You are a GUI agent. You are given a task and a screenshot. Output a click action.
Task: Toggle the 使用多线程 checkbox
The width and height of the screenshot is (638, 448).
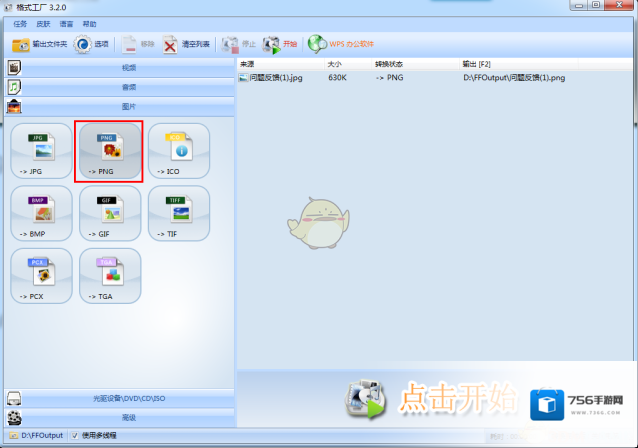[76, 436]
